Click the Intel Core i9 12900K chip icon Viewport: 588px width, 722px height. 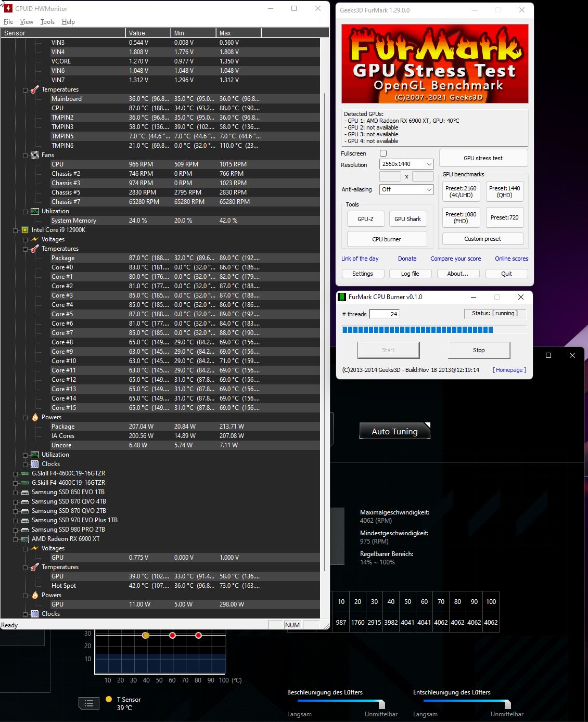(x=24, y=230)
